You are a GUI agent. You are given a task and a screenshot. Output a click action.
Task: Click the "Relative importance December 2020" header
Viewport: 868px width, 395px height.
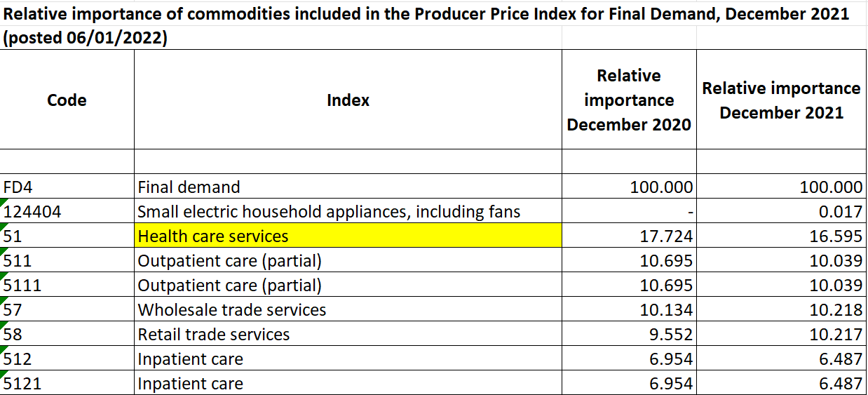(629, 100)
